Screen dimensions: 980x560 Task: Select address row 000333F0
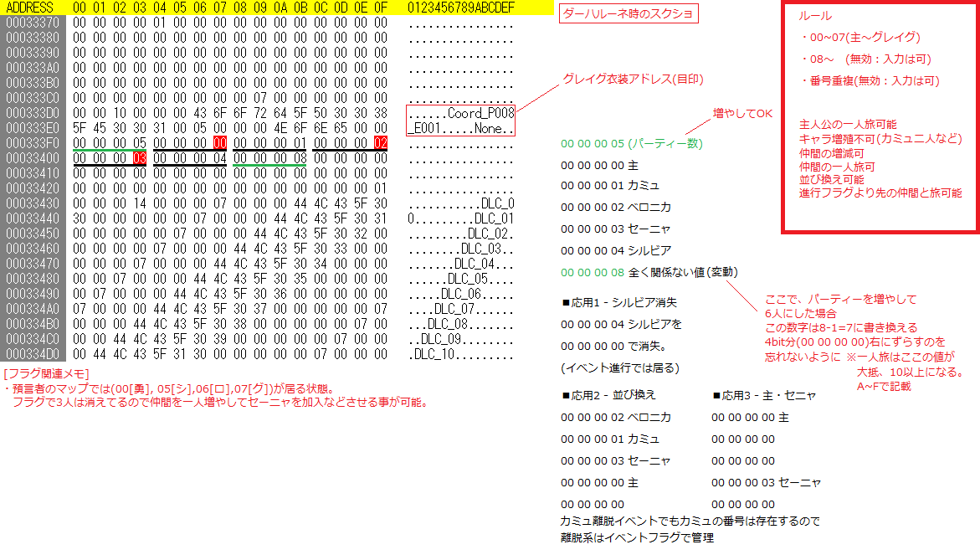33,143
